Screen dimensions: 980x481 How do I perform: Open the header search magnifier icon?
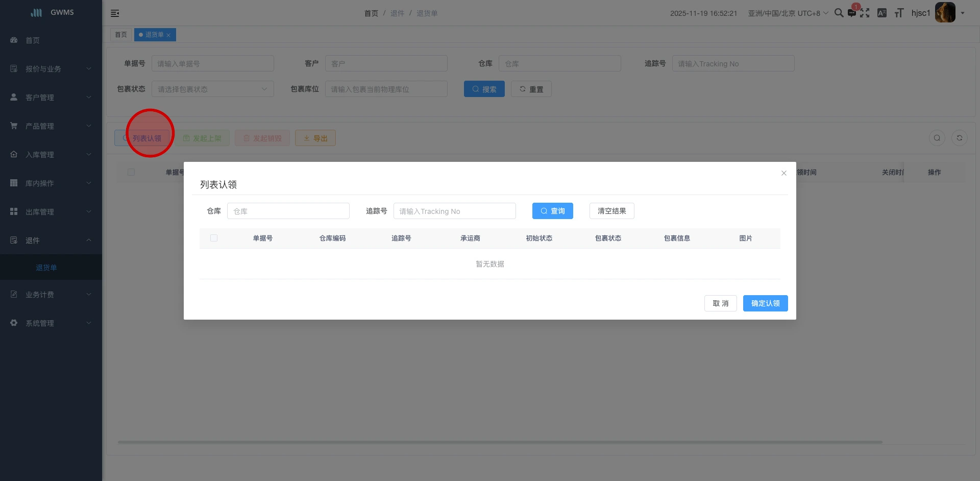pos(839,13)
